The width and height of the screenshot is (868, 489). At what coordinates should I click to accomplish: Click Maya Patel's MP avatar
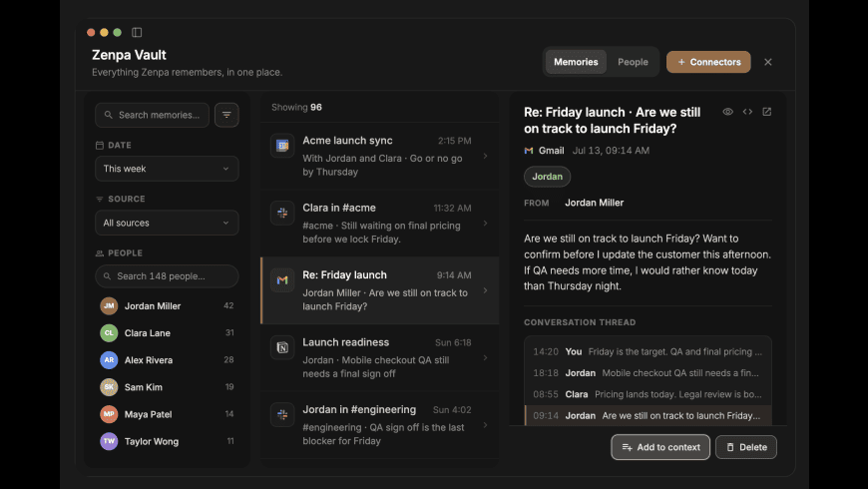[109, 414]
